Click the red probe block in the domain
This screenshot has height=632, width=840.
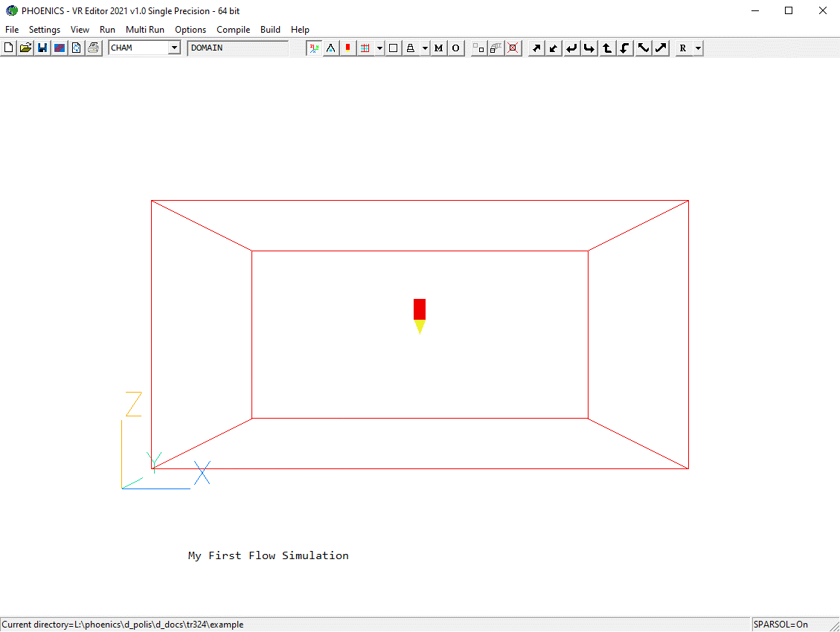coord(420,309)
